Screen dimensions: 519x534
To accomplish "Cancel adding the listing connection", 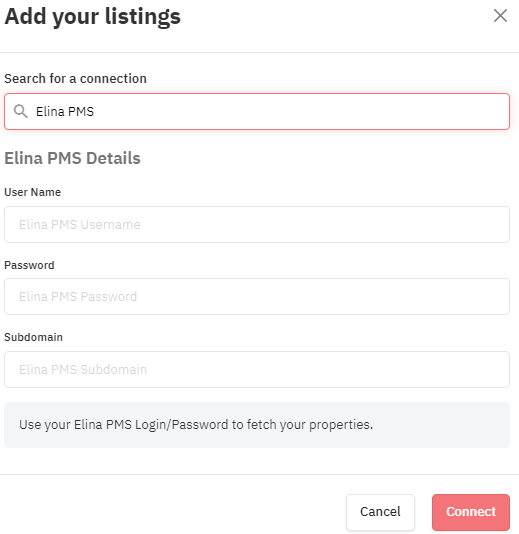I will 380,512.
